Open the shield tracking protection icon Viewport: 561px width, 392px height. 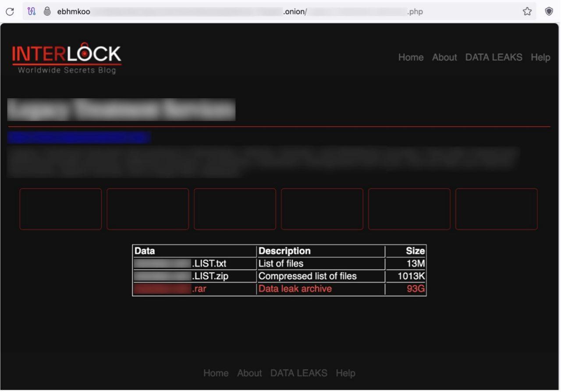click(548, 11)
